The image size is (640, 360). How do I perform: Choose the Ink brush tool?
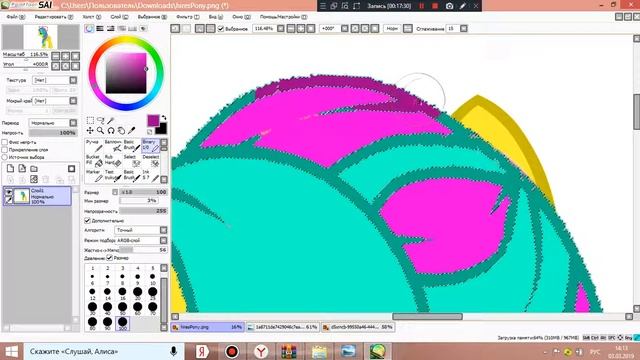150,176
